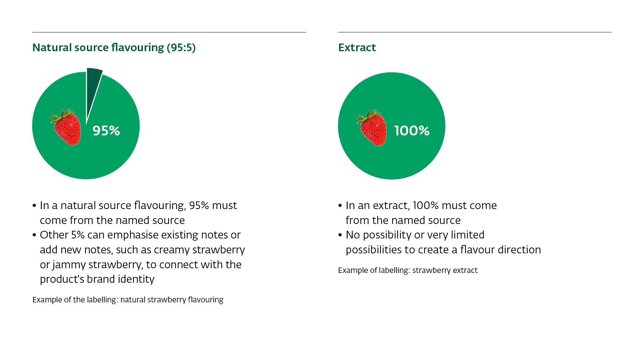Screen dimensions: 644x343
Task: Click the horizontal rule above 'Natural source flavouring'
Action: [x=169, y=32]
